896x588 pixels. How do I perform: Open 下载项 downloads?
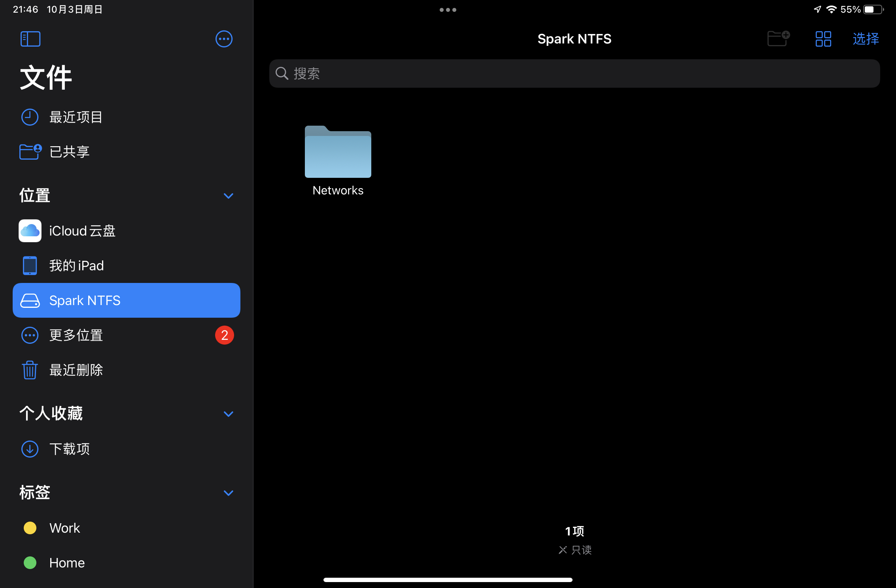tap(69, 449)
